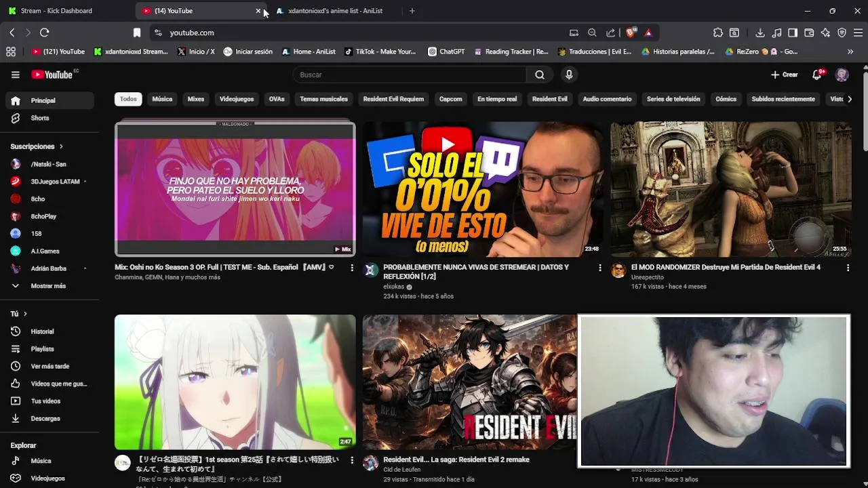
Task: Open Brave Leo AI sparkle icon
Action: [x=825, y=33]
